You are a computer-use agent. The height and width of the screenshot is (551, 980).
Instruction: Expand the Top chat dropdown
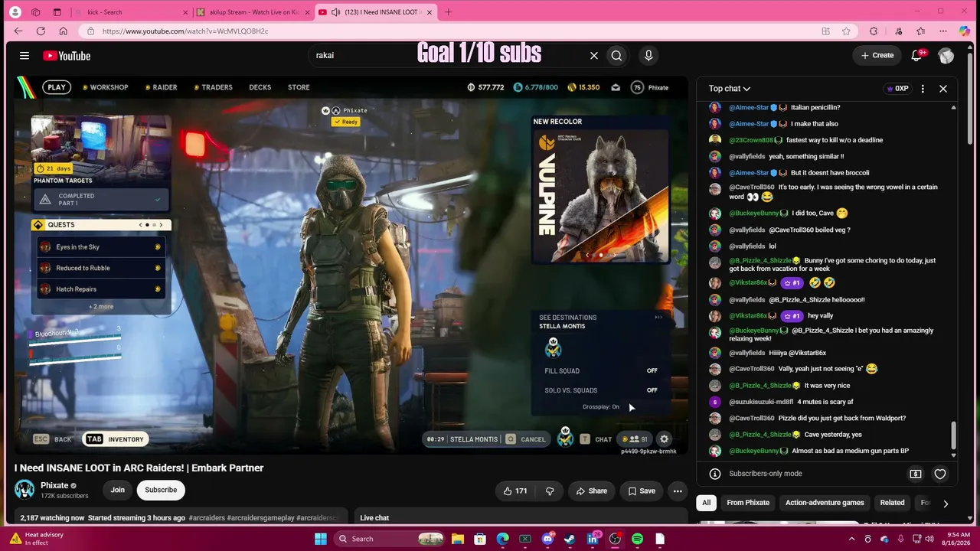coord(730,89)
